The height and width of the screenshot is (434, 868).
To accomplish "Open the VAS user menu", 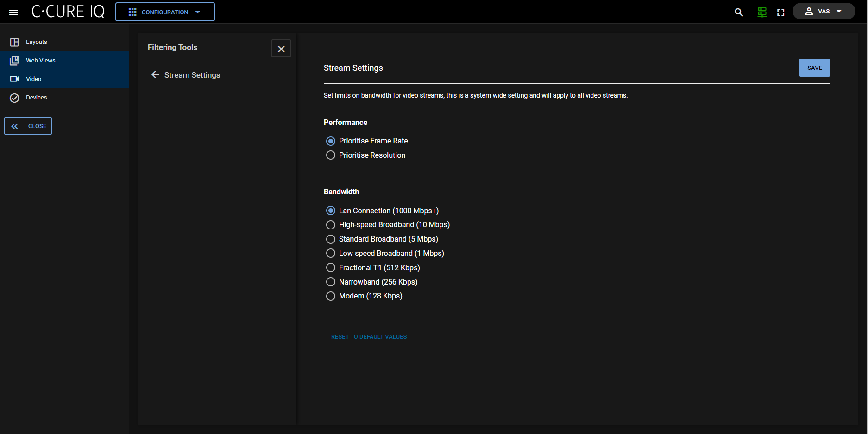I will (824, 12).
